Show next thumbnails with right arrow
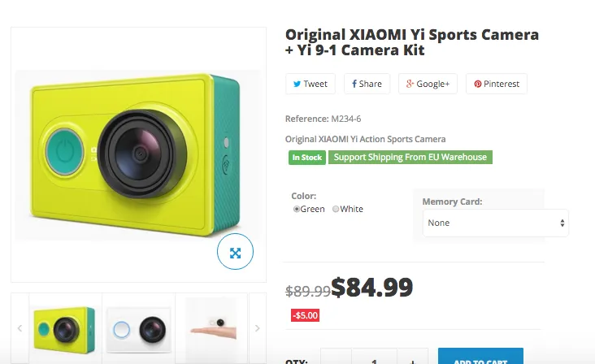Screen dimensions: 595x364 click(x=258, y=328)
